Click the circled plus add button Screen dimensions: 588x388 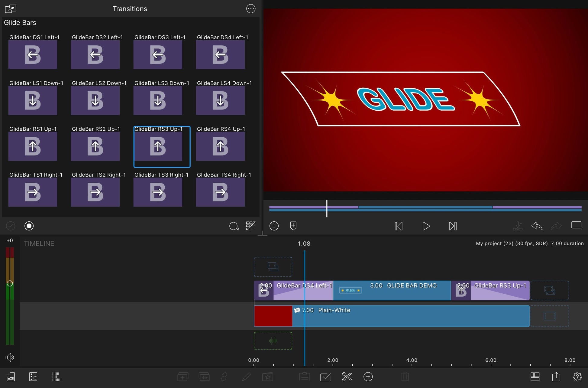(x=368, y=377)
